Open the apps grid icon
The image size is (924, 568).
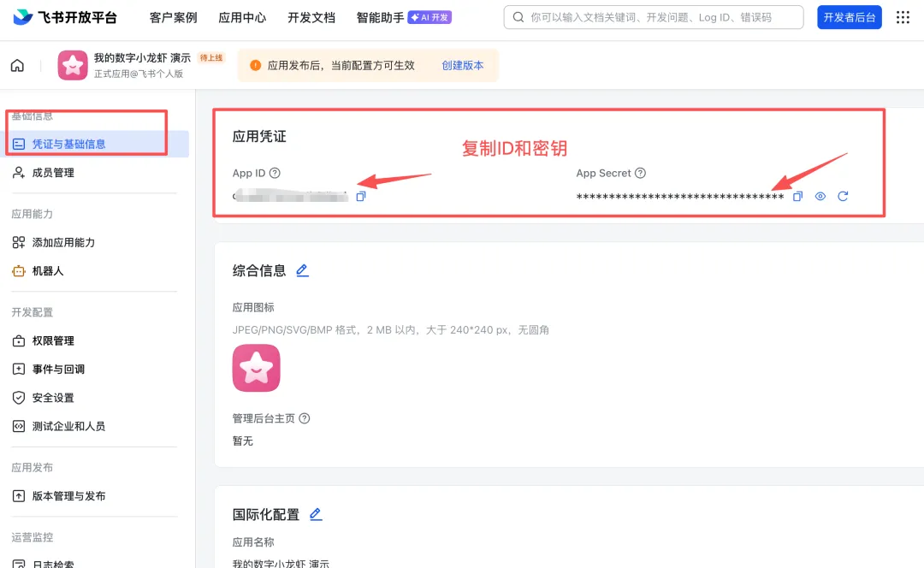(903, 17)
